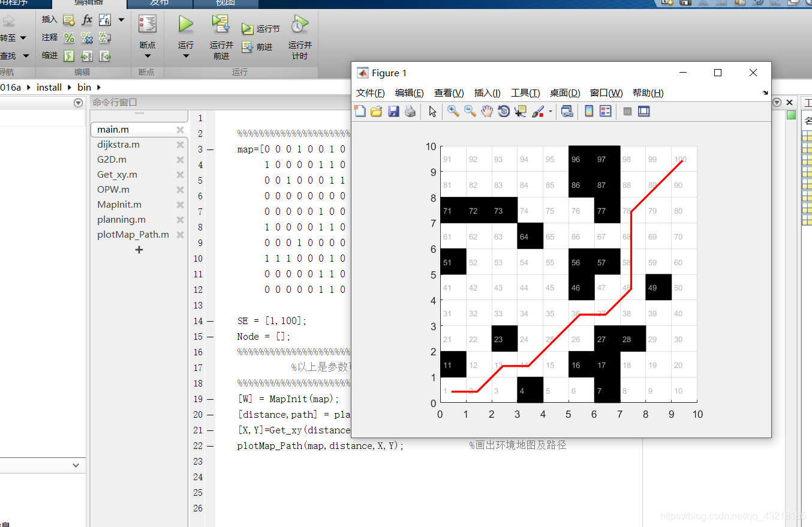The height and width of the screenshot is (527, 812).
Task: Close the planning.m tab with its X
Action: pyautogui.click(x=180, y=220)
